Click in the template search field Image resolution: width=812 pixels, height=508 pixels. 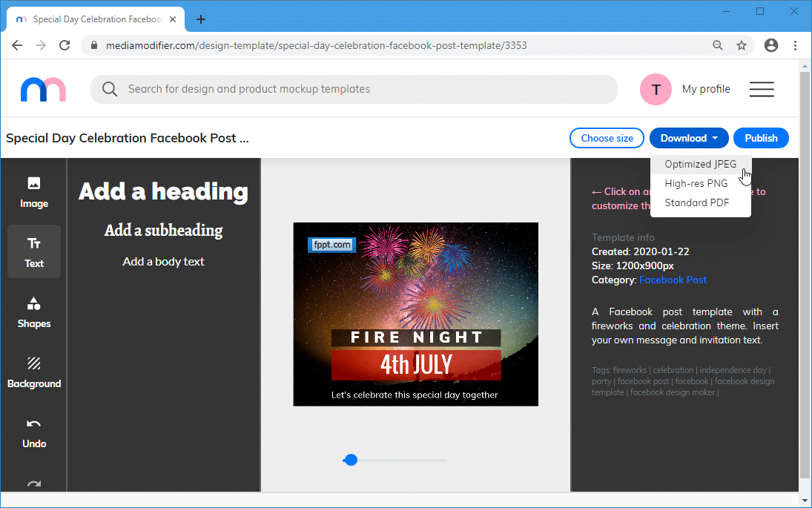tap(354, 89)
